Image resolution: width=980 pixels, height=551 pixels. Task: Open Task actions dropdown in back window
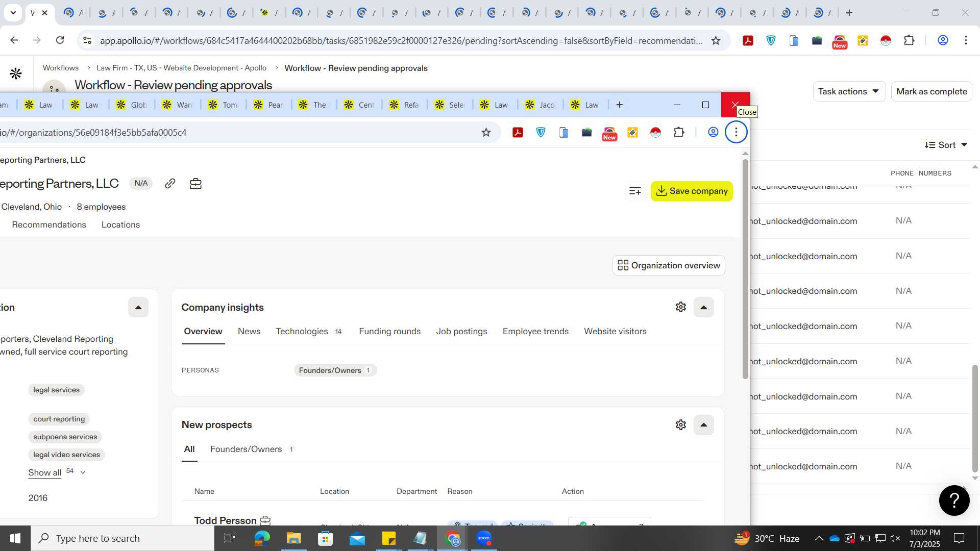point(848,92)
